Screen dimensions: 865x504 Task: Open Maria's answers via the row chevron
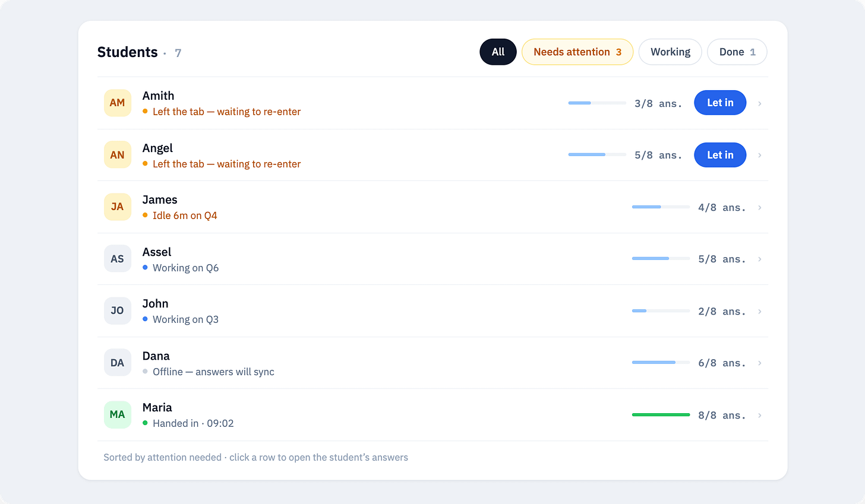pos(760,415)
